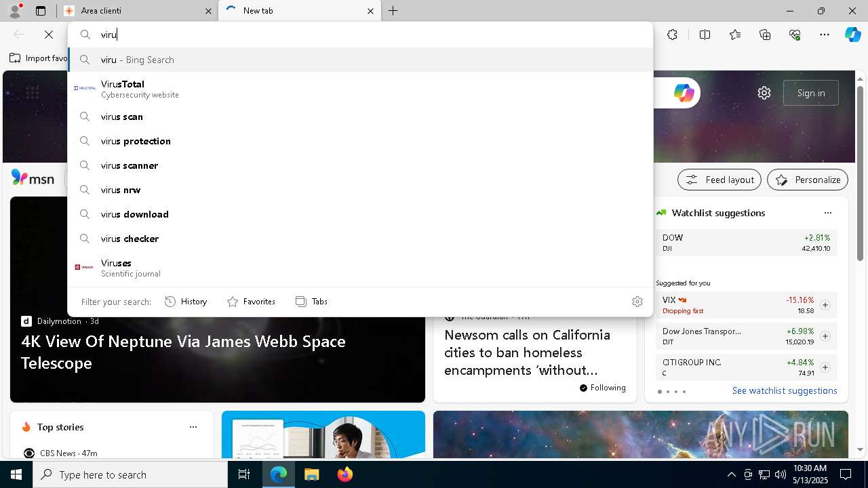The width and height of the screenshot is (868, 488).
Task: Open page settings gear icon
Action: point(764,93)
